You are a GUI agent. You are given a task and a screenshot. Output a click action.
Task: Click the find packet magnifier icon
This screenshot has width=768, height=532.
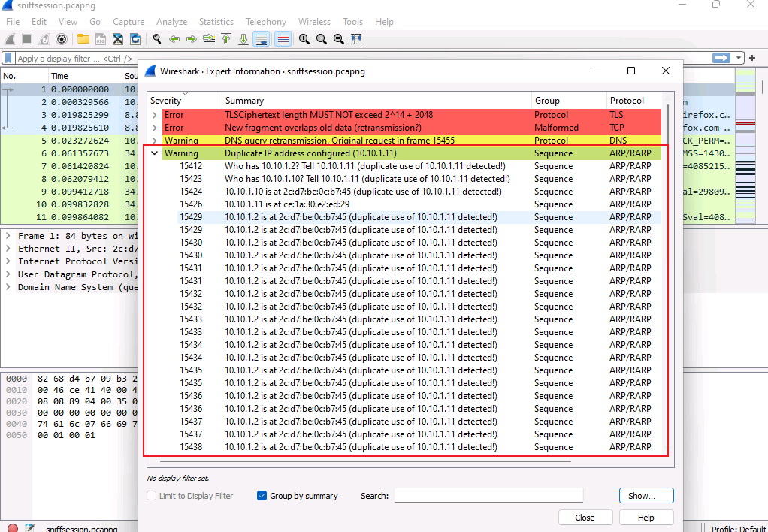(x=156, y=39)
